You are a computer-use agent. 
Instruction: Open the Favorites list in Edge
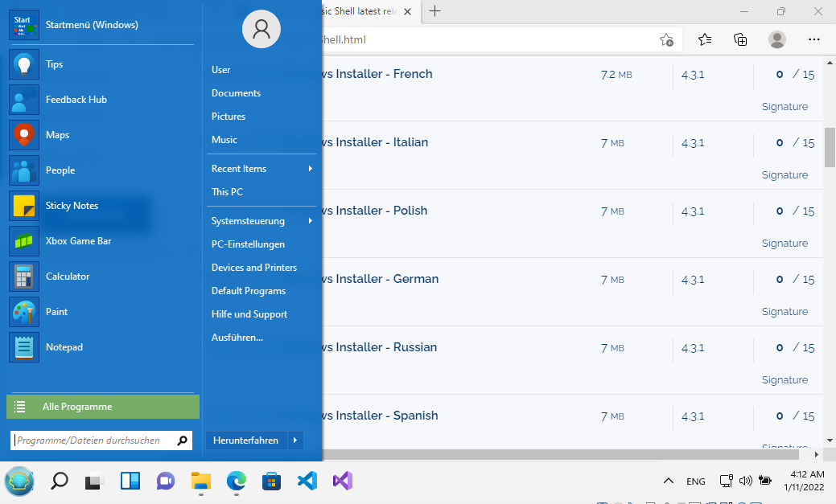pyautogui.click(x=705, y=39)
